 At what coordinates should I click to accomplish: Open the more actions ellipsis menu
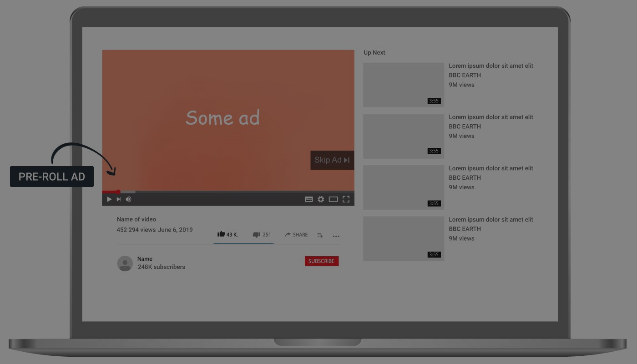(x=336, y=236)
